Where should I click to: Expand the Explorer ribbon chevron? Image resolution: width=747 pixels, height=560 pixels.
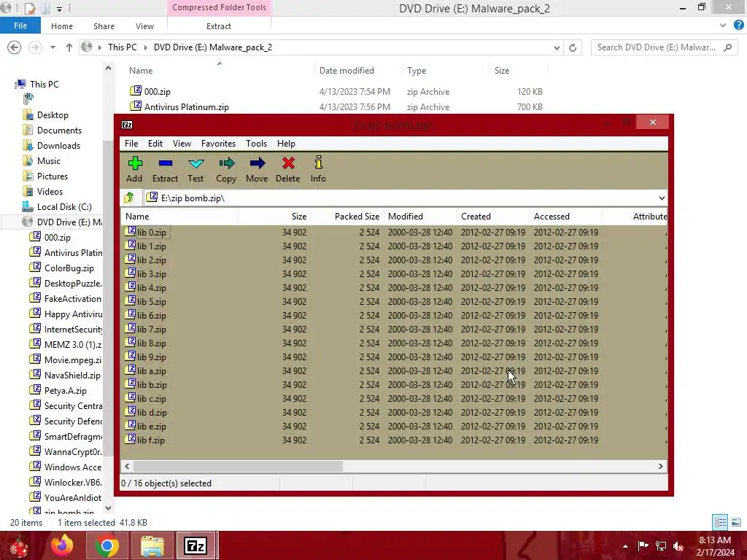pyautogui.click(x=723, y=26)
